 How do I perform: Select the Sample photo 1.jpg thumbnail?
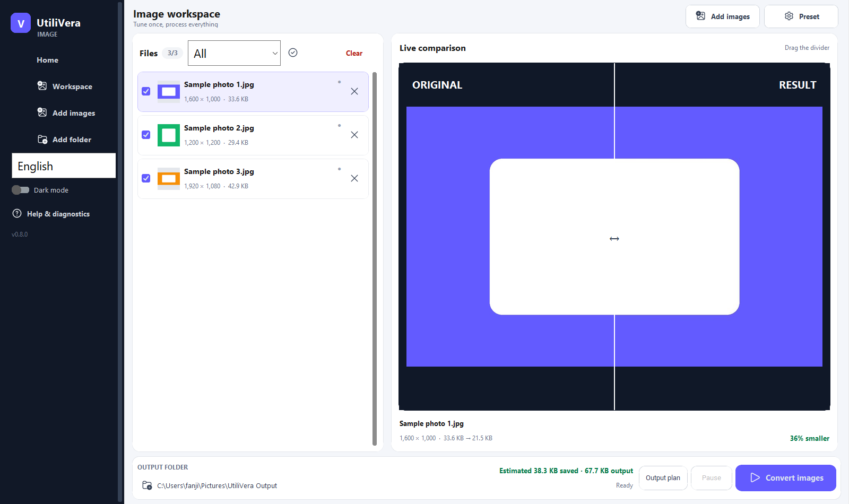coord(169,92)
